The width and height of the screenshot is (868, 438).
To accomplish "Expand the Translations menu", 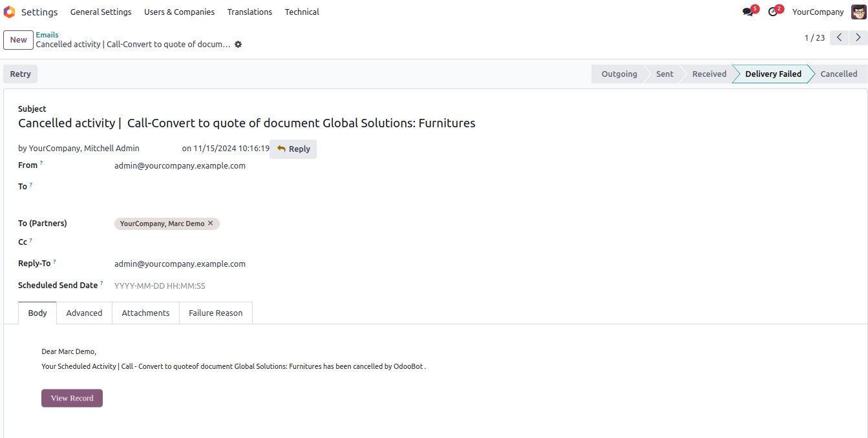I will tap(249, 12).
